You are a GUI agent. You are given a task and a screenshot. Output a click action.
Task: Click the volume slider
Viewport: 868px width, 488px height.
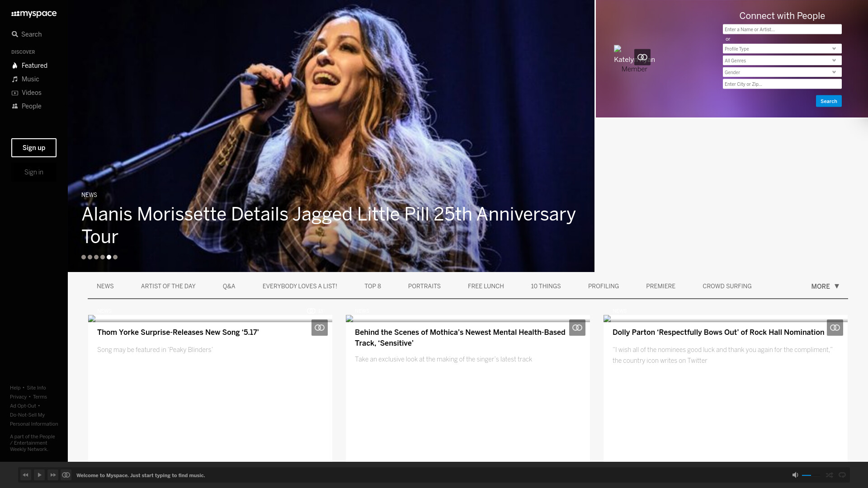(x=811, y=475)
